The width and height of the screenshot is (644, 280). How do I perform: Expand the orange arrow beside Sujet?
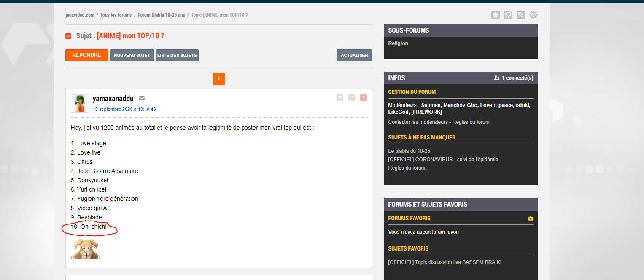(68, 36)
